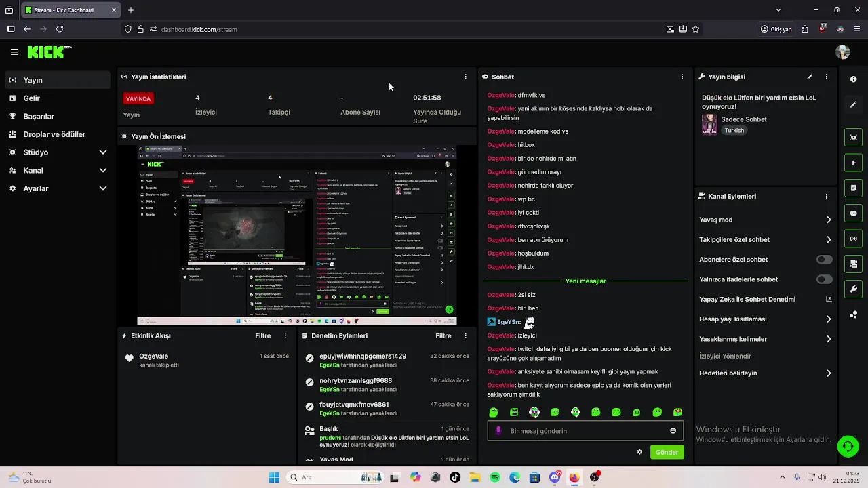Open Discord from the taskbar
The image size is (868, 488).
coord(555,477)
